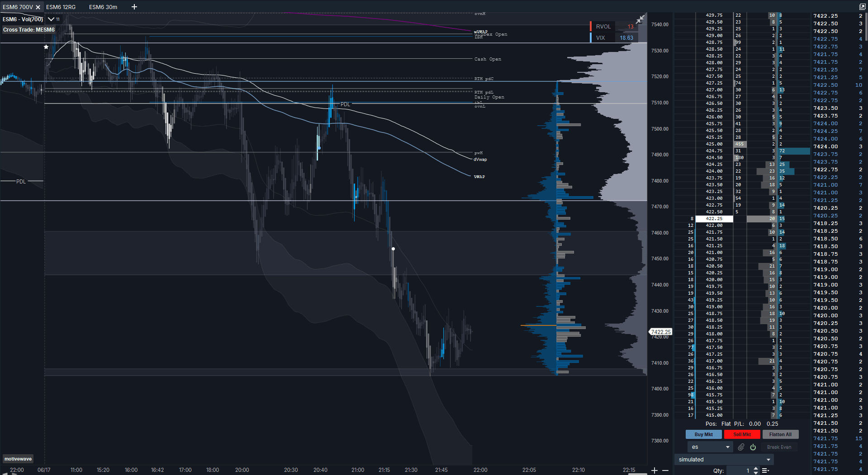Viewport: 868px width, 475px height.
Task: Click the Cash Open level label
Action: coord(488,59)
